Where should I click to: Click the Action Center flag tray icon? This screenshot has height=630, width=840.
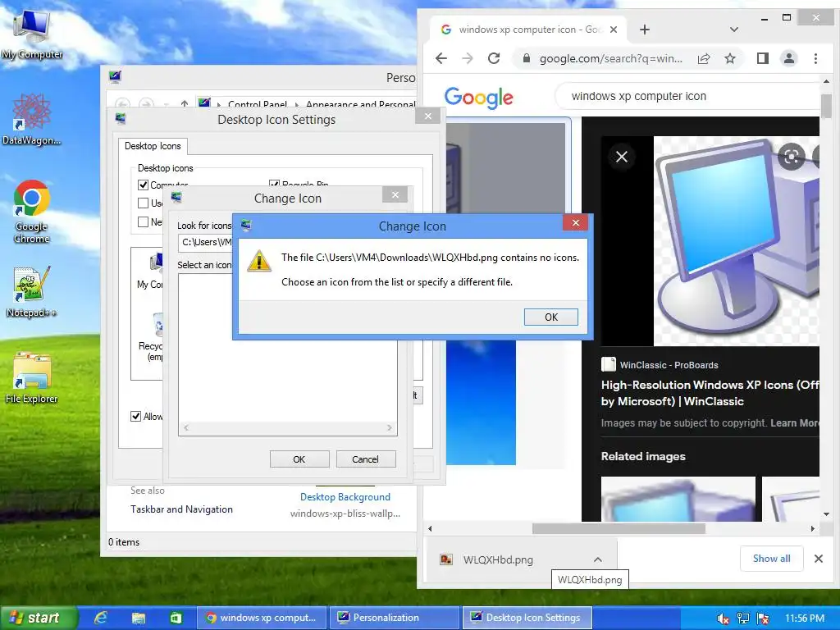(x=763, y=619)
